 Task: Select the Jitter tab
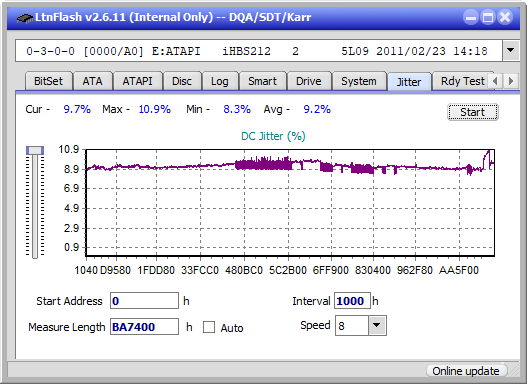tap(409, 82)
